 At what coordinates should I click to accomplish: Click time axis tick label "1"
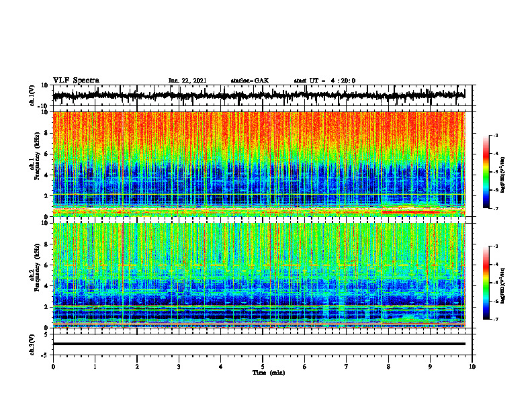(95, 367)
